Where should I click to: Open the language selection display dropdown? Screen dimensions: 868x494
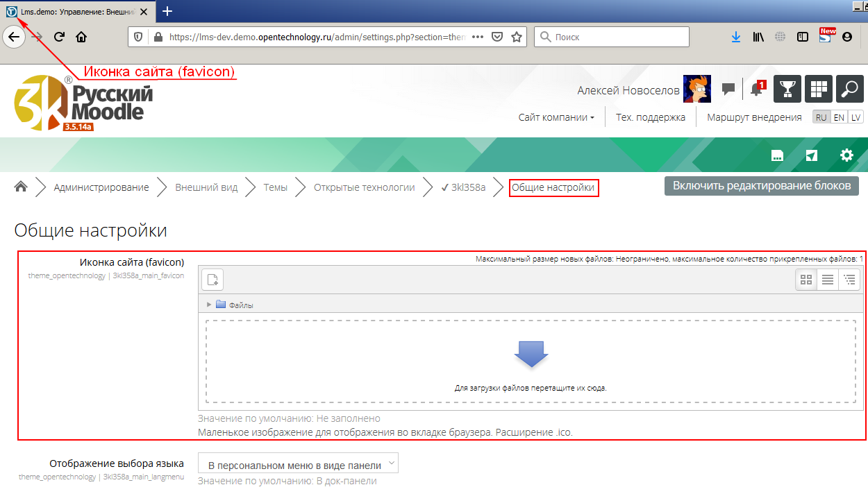(x=299, y=464)
